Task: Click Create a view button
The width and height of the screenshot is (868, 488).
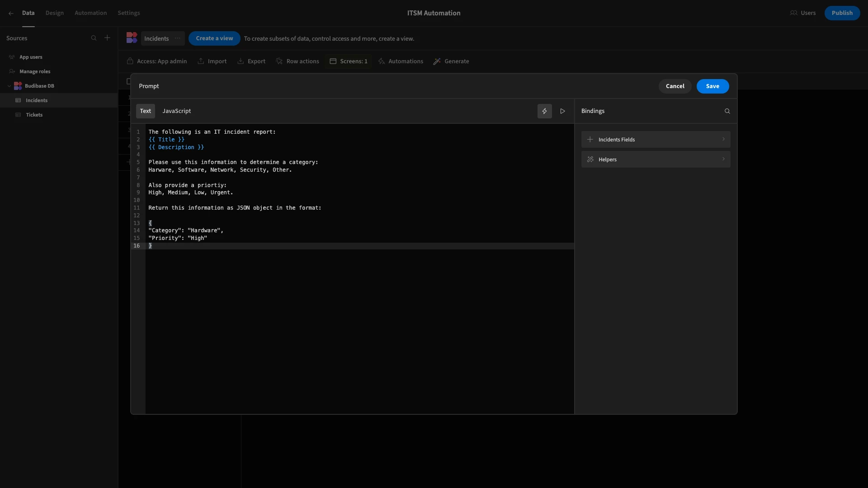Action: [x=215, y=38]
